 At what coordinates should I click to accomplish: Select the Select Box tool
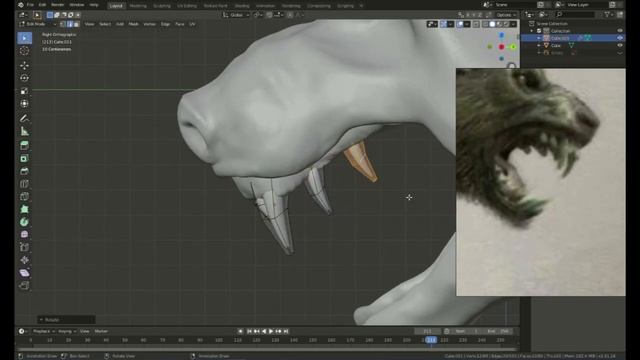(24, 38)
